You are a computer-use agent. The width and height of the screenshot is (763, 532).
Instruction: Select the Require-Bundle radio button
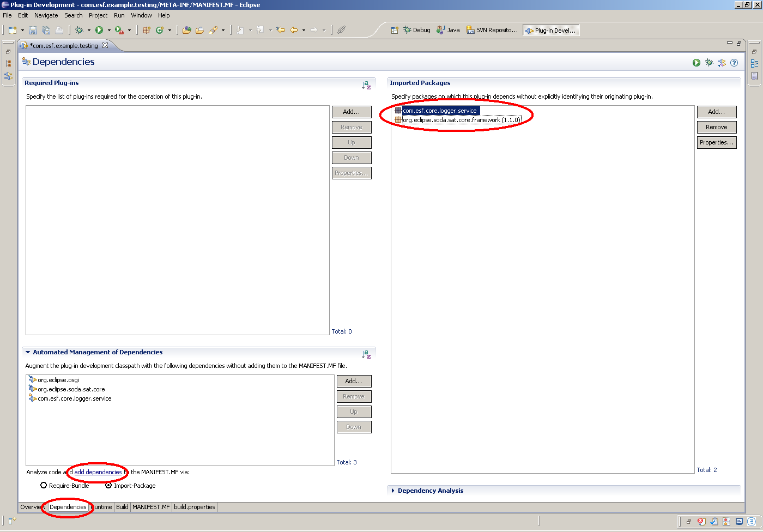click(44, 485)
